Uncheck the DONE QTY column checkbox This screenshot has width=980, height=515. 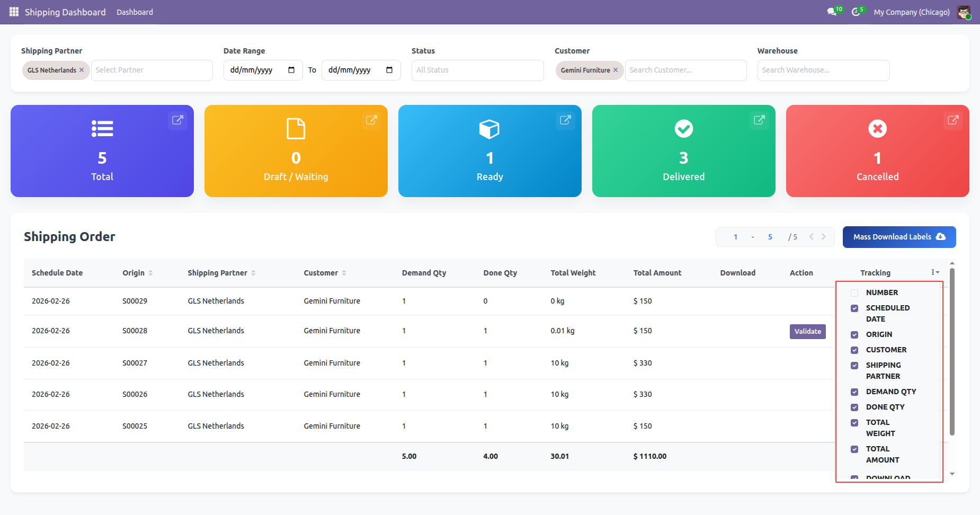point(854,407)
